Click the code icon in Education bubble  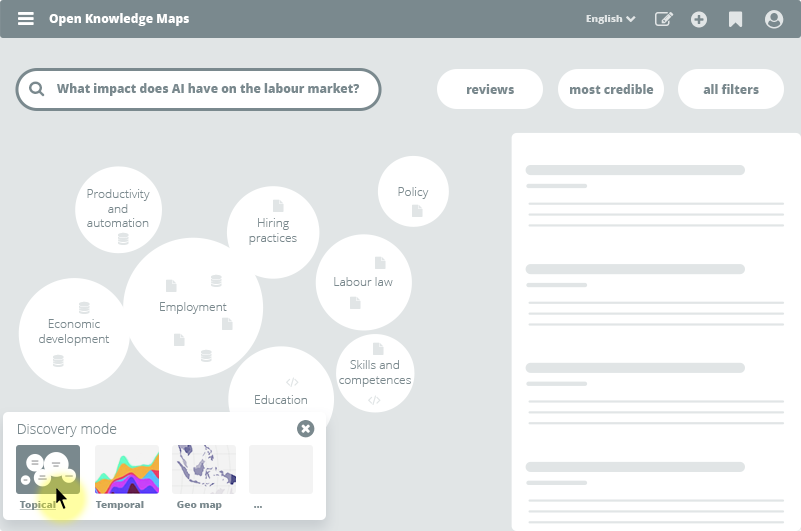click(x=292, y=382)
